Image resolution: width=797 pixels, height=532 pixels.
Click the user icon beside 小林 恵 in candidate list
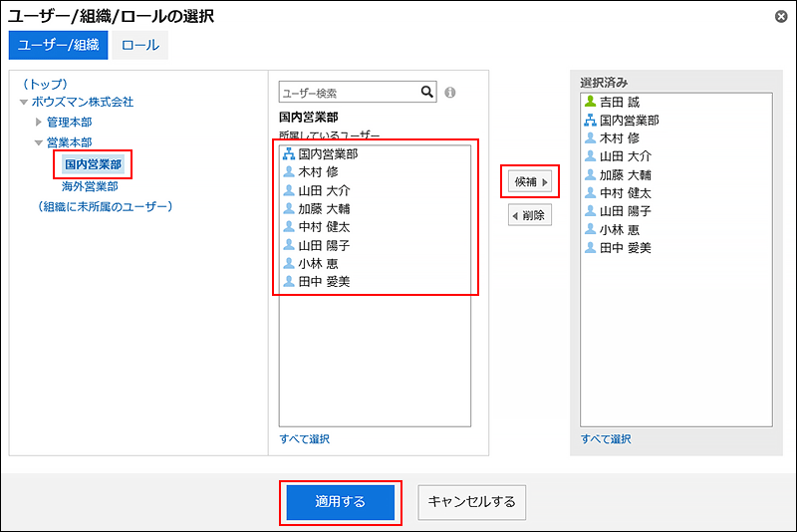(289, 263)
